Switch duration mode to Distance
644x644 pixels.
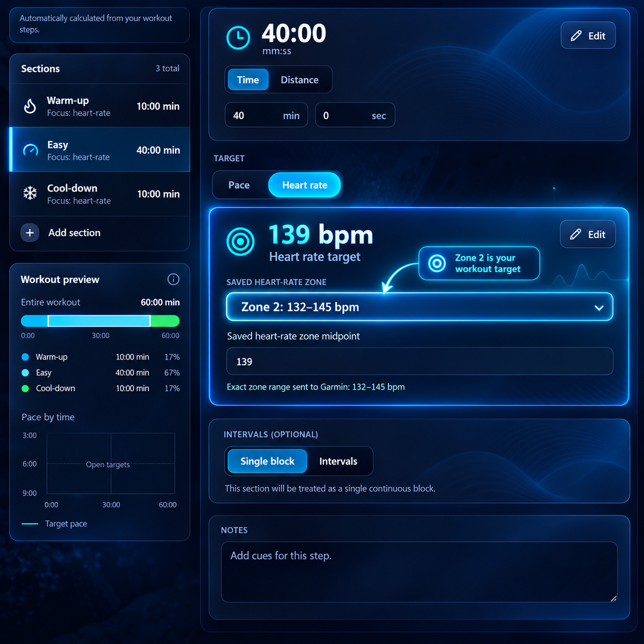click(x=299, y=80)
